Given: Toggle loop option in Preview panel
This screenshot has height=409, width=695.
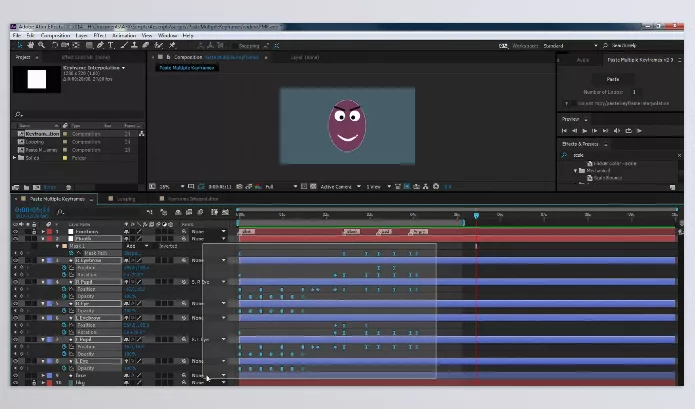Looking at the screenshot, I should coord(628,131).
